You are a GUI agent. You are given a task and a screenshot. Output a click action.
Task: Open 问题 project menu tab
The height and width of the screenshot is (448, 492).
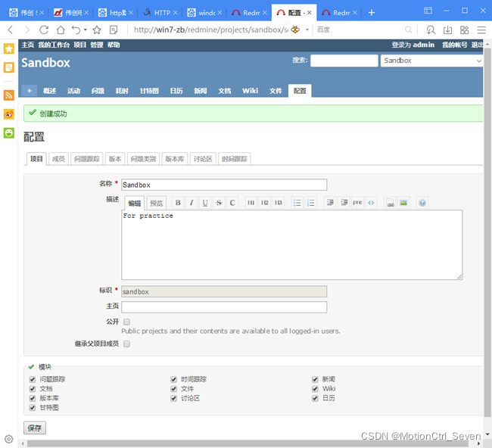[x=98, y=91]
